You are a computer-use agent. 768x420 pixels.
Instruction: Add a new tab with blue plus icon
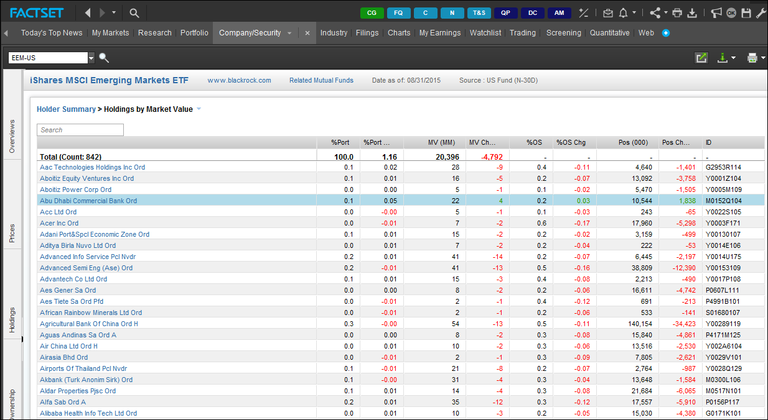point(666,33)
